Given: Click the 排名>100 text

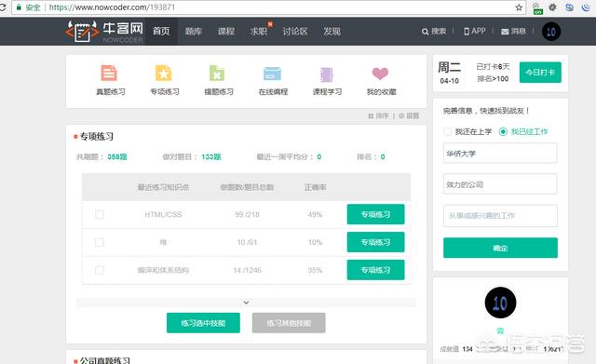Looking at the screenshot, I should 493,78.
